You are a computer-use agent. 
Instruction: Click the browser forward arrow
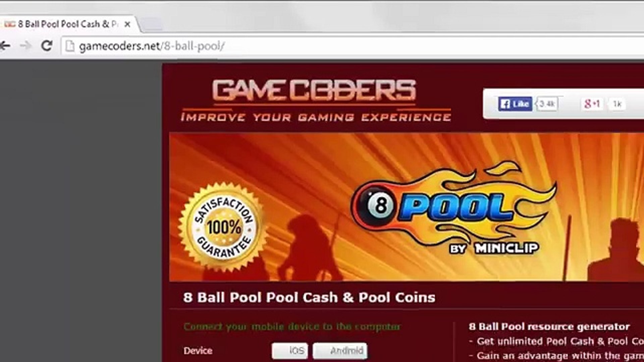(x=26, y=46)
